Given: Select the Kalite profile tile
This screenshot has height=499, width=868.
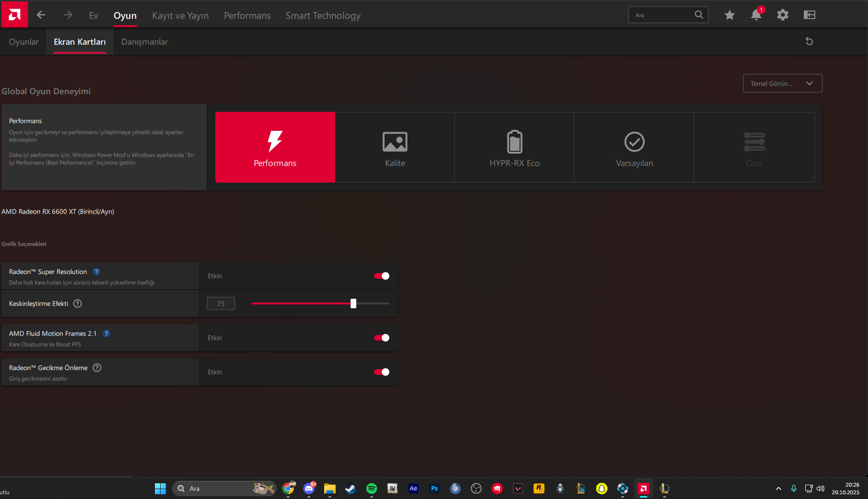Looking at the screenshot, I should click(395, 147).
